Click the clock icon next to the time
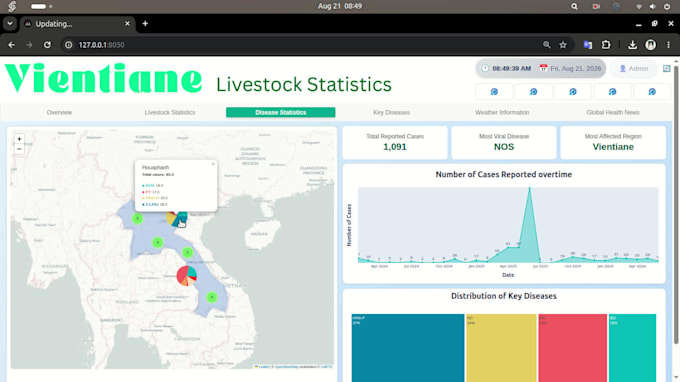Image resolution: width=680 pixels, height=382 pixels. point(485,69)
